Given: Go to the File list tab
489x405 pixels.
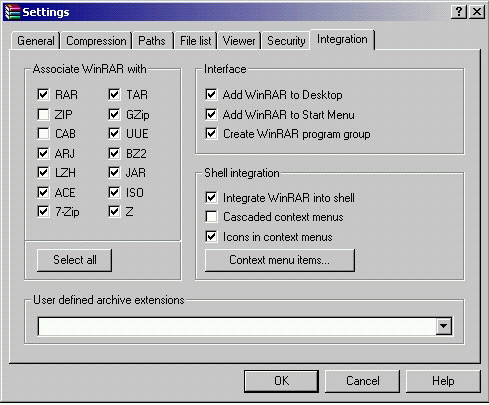Looking at the screenshot, I should pyautogui.click(x=196, y=41).
